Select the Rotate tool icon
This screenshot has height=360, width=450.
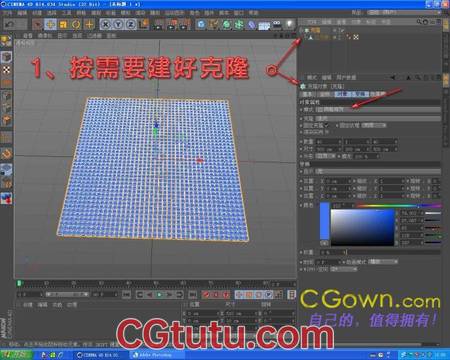tap(76, 24)
